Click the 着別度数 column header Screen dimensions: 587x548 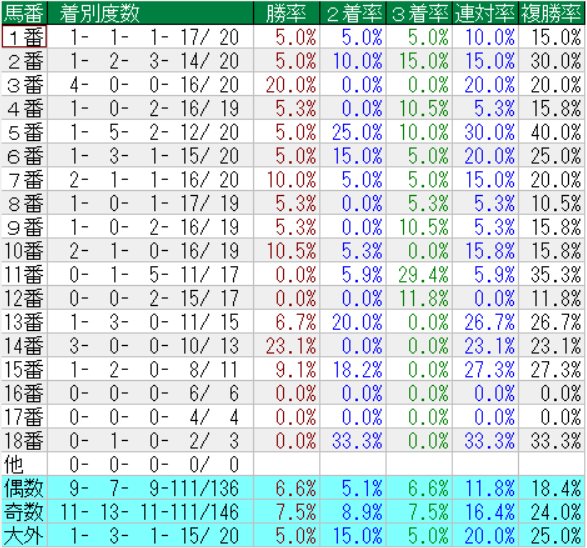tap(150, 13)
